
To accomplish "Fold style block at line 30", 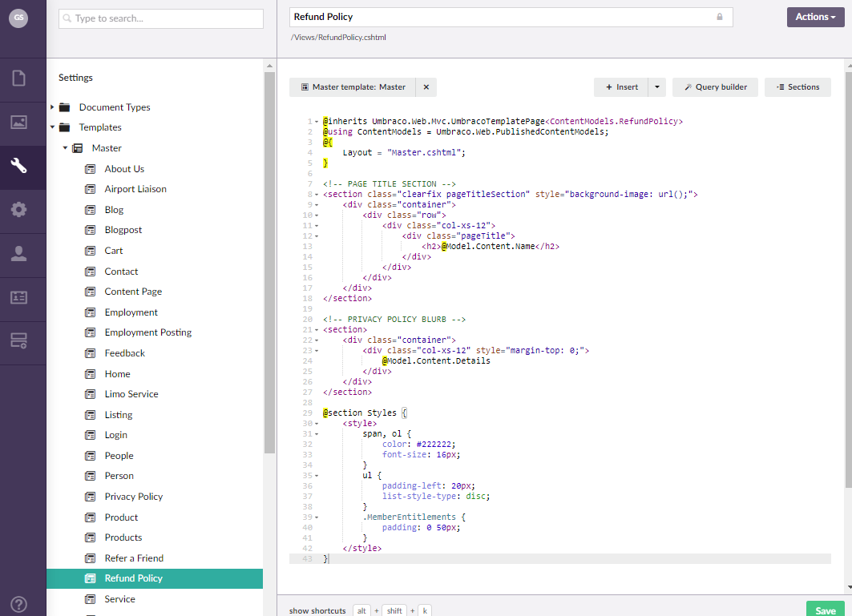I will pyautogui.click(x=317, y=424).
